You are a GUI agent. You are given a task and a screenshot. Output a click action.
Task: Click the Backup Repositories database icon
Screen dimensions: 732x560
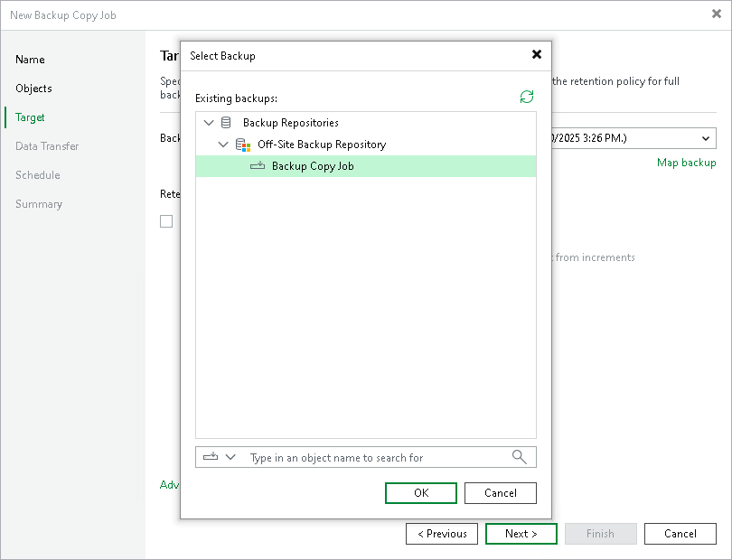click(x=226, y=123)
